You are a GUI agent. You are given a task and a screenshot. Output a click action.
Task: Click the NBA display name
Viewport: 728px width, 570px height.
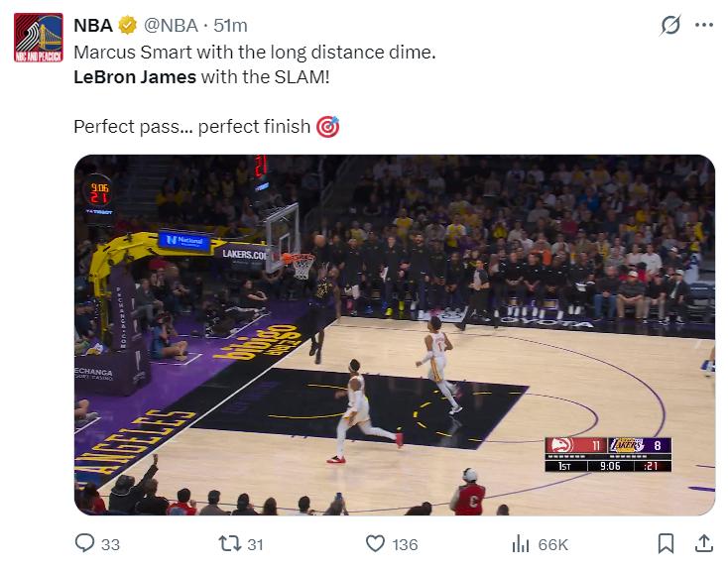[92, 26]
